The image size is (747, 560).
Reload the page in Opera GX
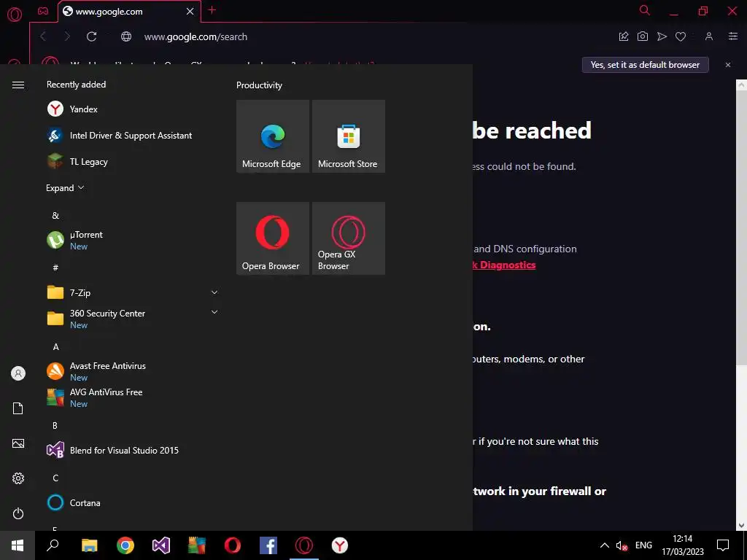(91, 36)
